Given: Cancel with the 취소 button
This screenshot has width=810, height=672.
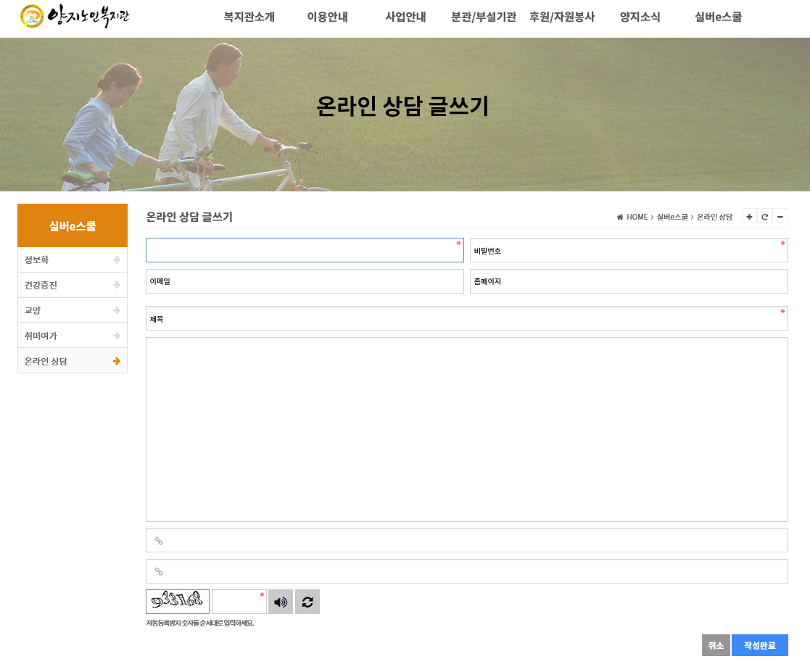Looking at the screenshot, I should click(x=716, y=645).
